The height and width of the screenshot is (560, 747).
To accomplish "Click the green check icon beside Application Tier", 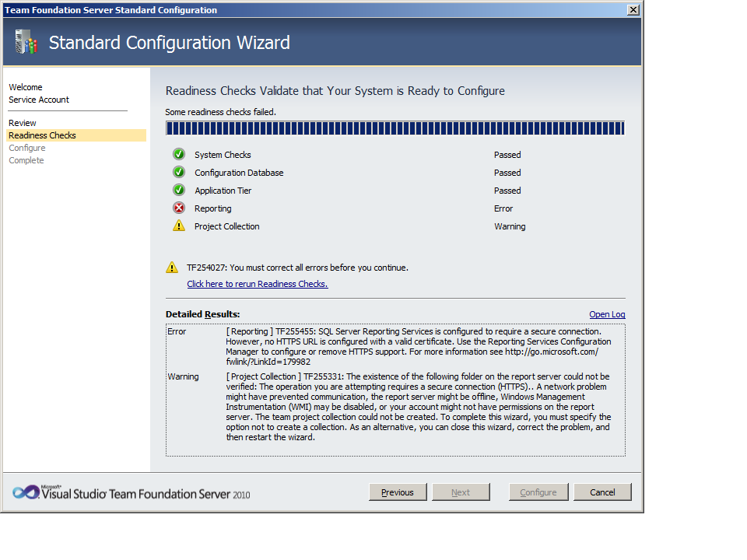I will [179, 190].
